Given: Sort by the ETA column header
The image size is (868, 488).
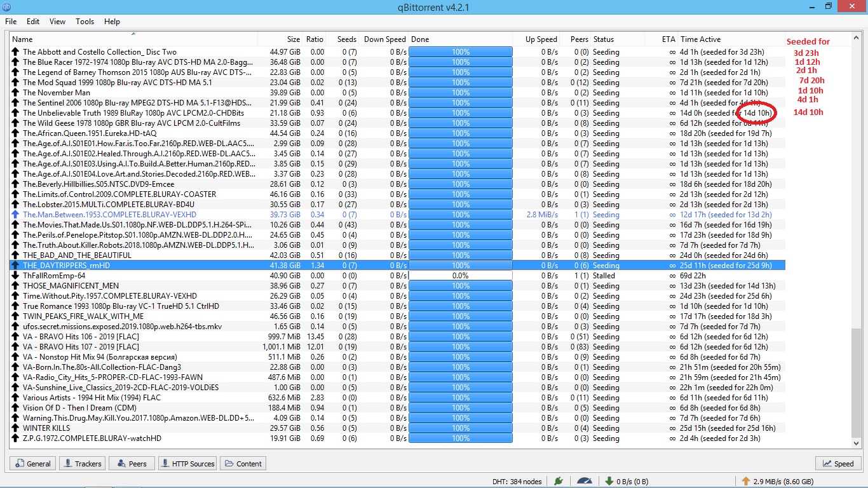Looking at the screenshot, I should [660, 39].
